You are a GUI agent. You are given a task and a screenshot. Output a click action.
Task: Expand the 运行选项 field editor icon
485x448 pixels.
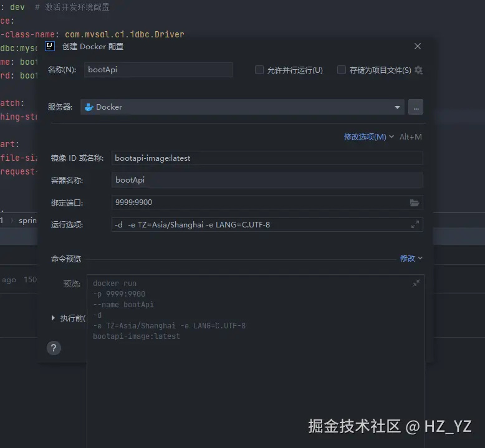tap(415, 224)
